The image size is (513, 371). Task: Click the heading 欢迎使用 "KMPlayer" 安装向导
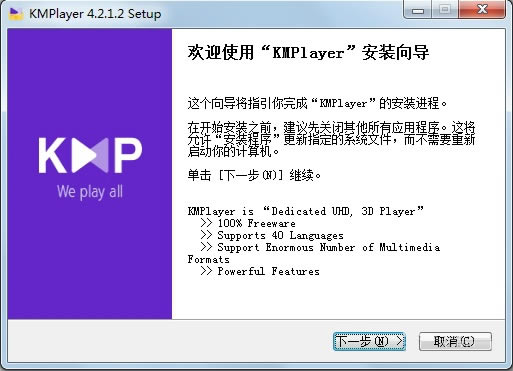(x=308, y=53)
